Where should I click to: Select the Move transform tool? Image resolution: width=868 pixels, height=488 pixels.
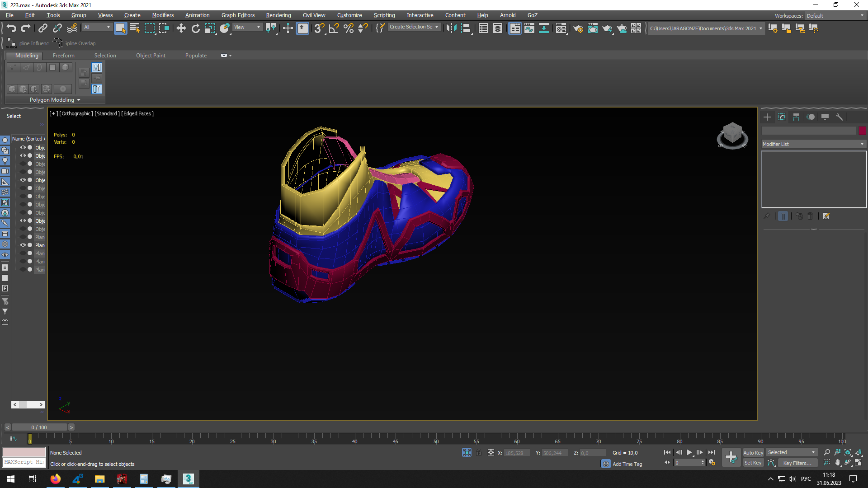[181, 28]
